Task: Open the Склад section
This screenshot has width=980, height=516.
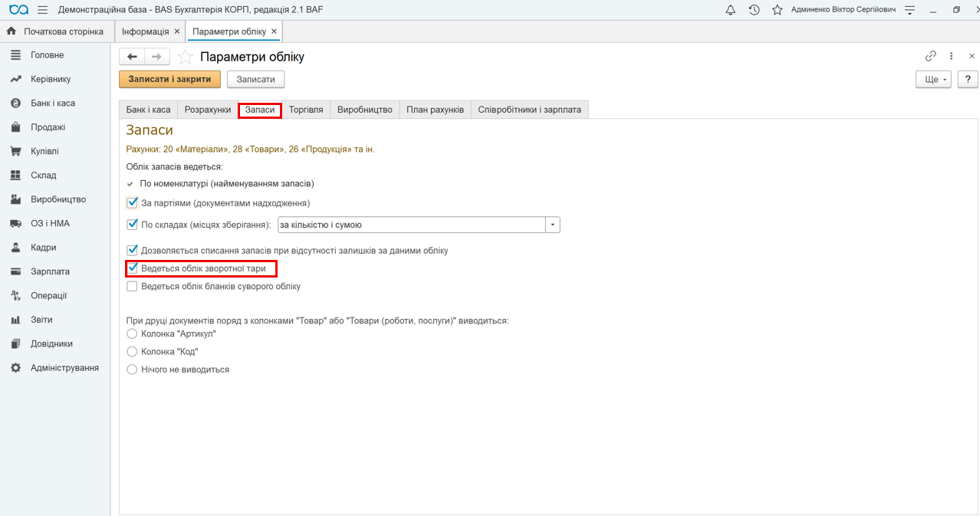Action: 55,175
